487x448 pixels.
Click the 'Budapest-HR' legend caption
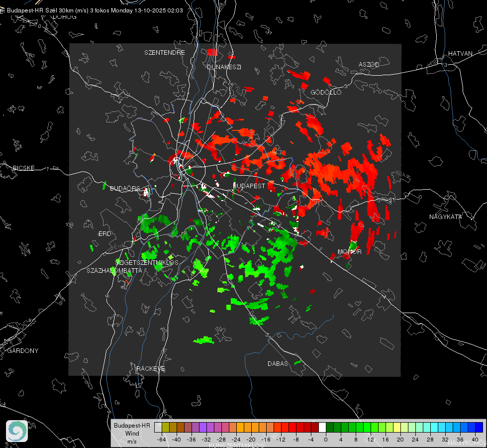coord(132,426)
